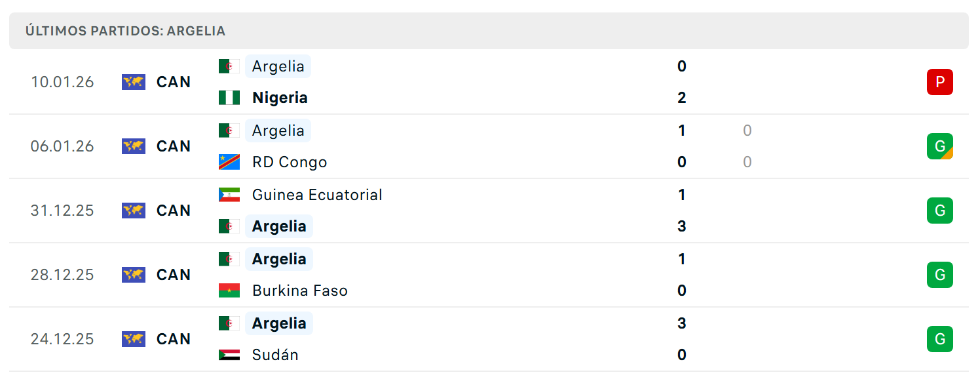This screenshot has height=383, width=980.
Task: Click the G badge for Guinea Ecuatorial match
Action: tap(939, 211)
